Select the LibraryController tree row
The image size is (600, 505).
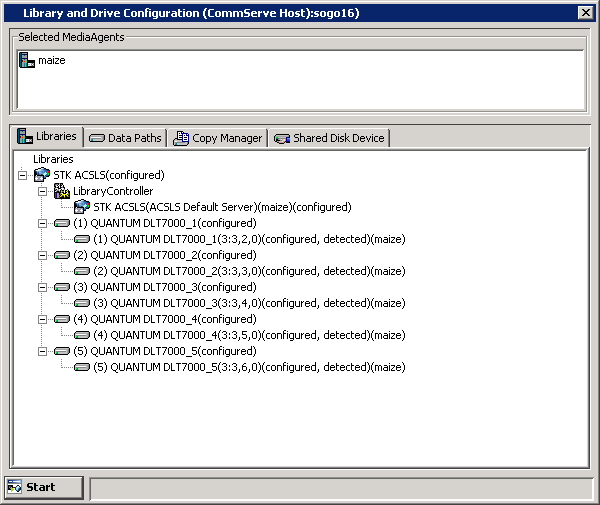113,191
